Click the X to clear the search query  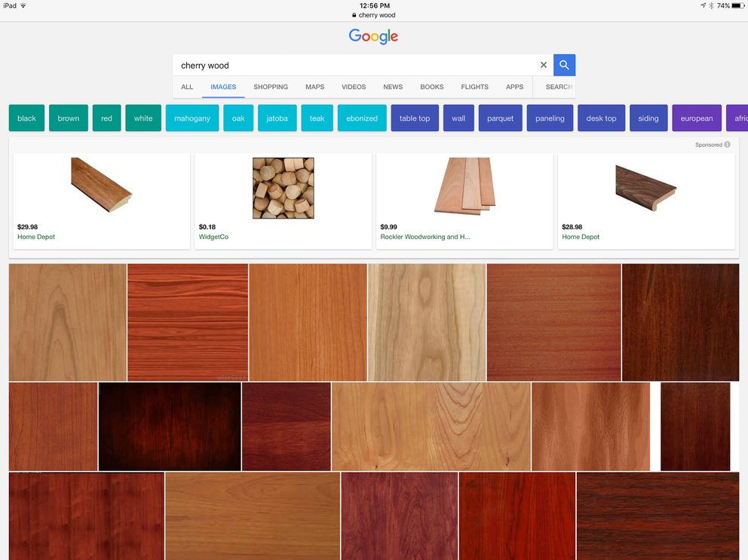[x=544, y=65]
